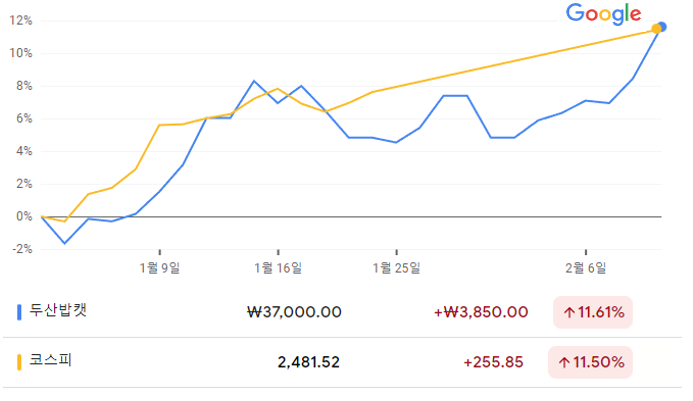Select the 11.50% gain badge
693x401 pixels.
[592, 362]
